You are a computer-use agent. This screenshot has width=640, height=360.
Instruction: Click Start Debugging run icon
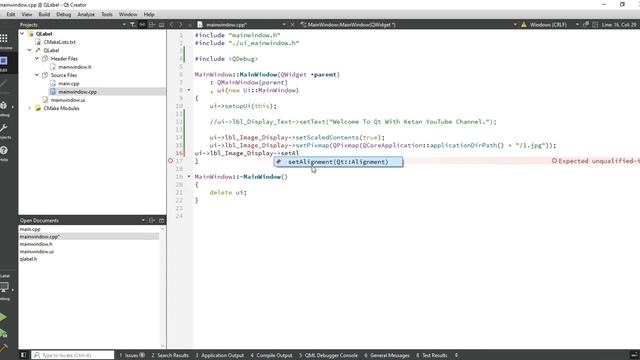3,333
